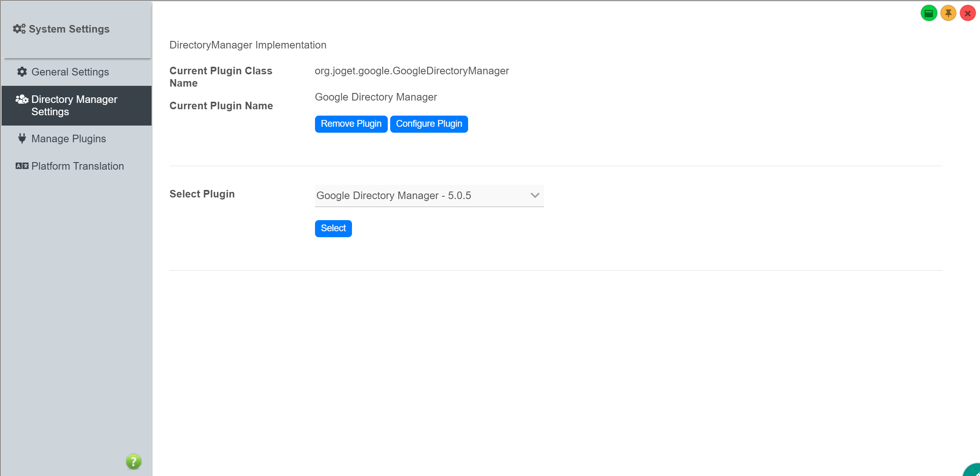Click the gear icon beside General Settings
This screenshot has height=476, width=980.
click(x=22, y=72)
